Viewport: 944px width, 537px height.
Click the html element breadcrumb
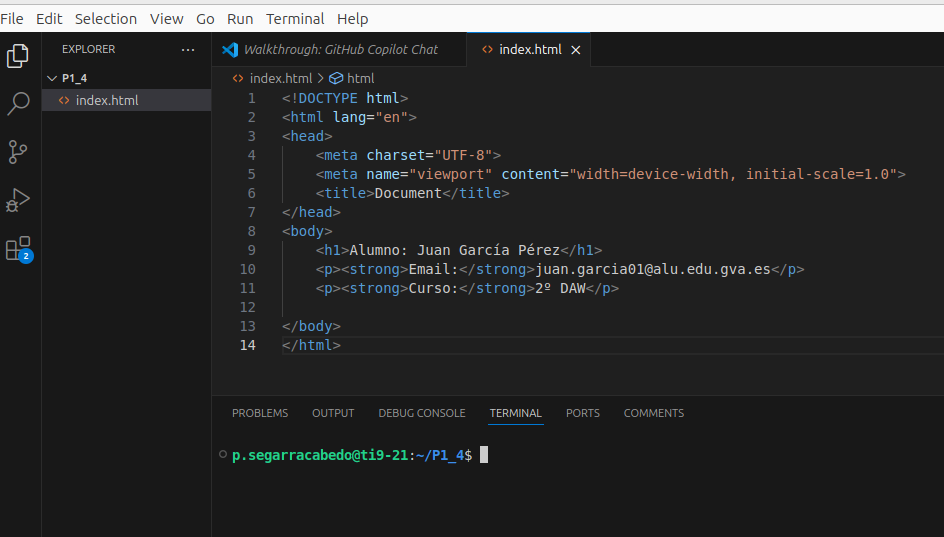[x=359, y=78]
